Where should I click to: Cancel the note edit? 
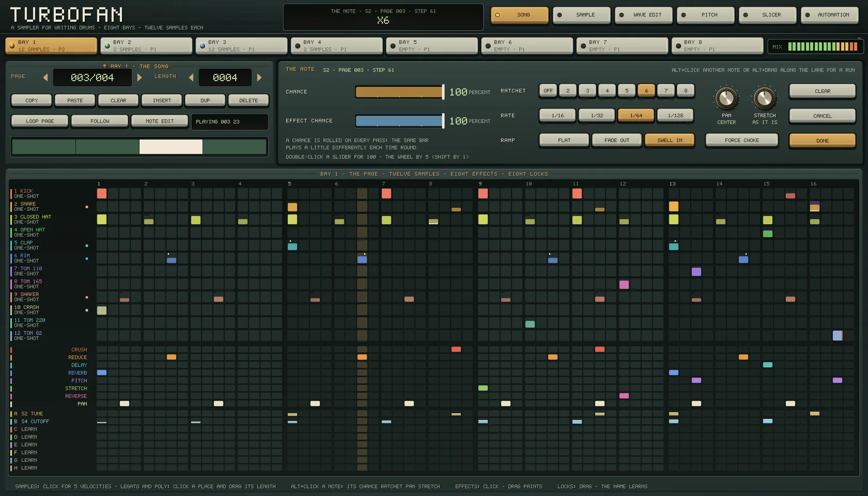pyautogui.click(x=823, y=116)
